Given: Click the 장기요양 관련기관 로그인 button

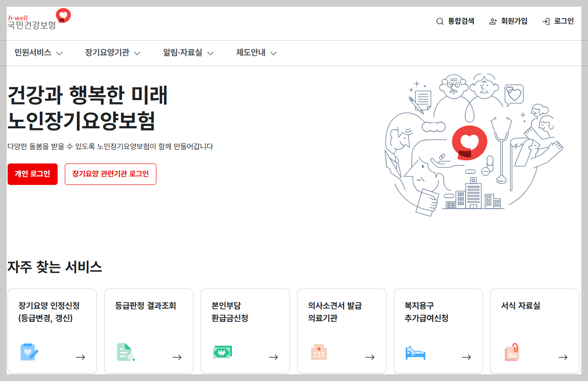Looking at the screenshot, I should [x=110, y=174].
